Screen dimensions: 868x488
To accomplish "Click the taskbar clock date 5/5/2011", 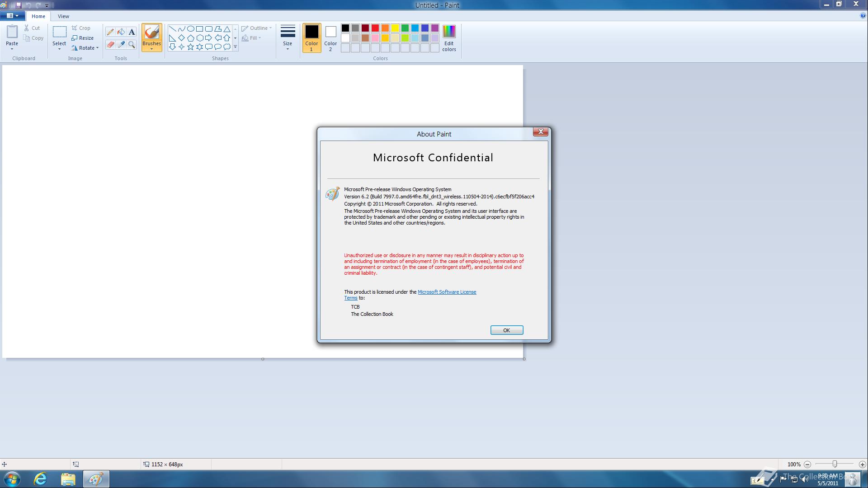I will click(828, 483).
